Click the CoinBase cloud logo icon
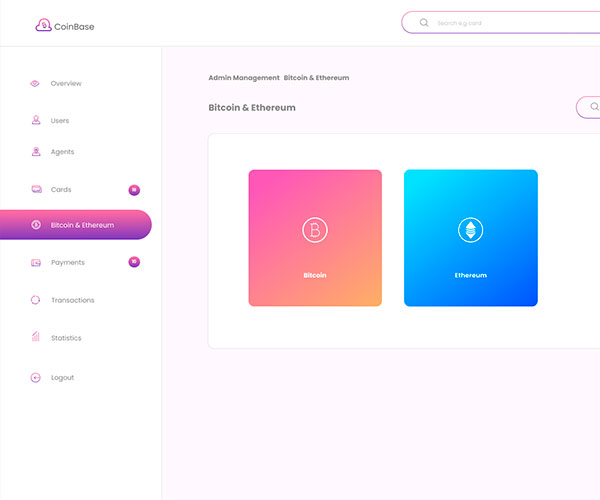The height and width of the screenshot is (500, 600). [x=43, y=25]
